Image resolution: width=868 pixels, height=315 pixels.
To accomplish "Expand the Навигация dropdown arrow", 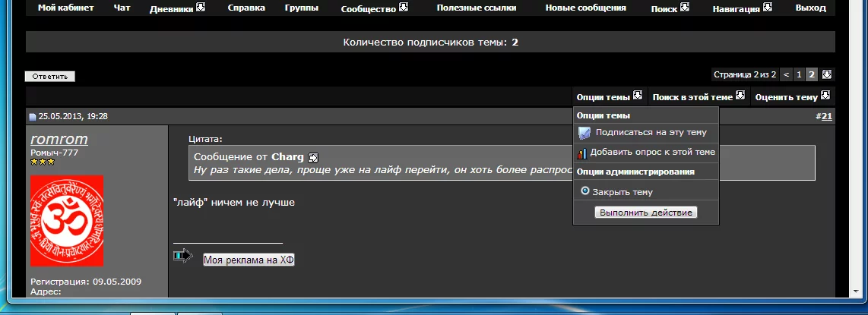I will coord(767,7).
